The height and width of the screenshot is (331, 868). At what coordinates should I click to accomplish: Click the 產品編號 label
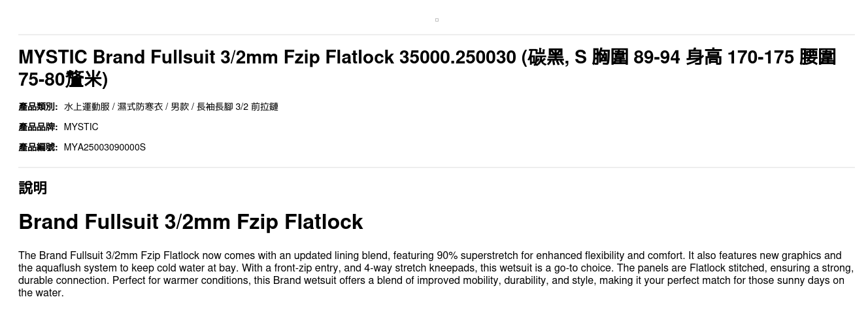coord(38,147)
